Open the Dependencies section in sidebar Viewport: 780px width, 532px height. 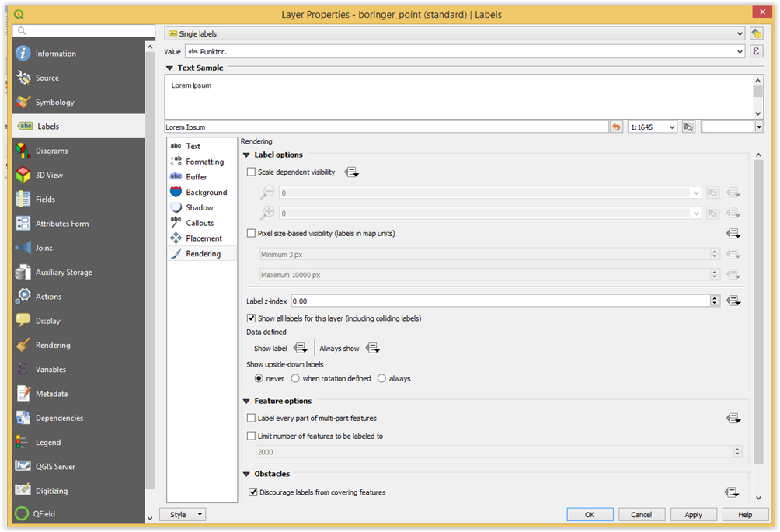[x=78, y=418]
